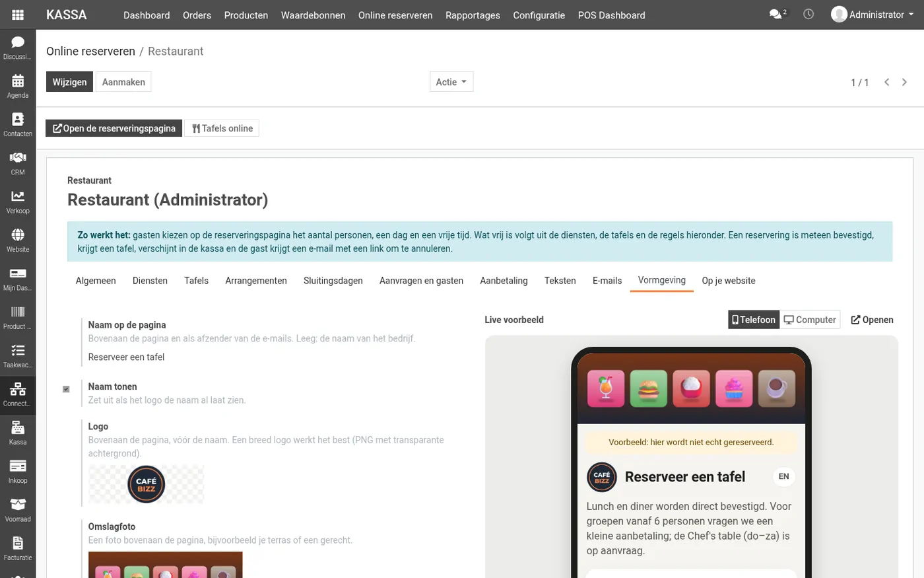Open Facturatie app in sidebar

[18, 549]
